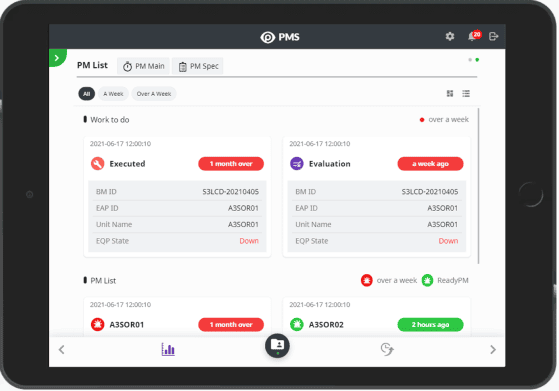Click the ReadyPM legend alarm icon
This screenshot has width=559, height=391.
427,281
